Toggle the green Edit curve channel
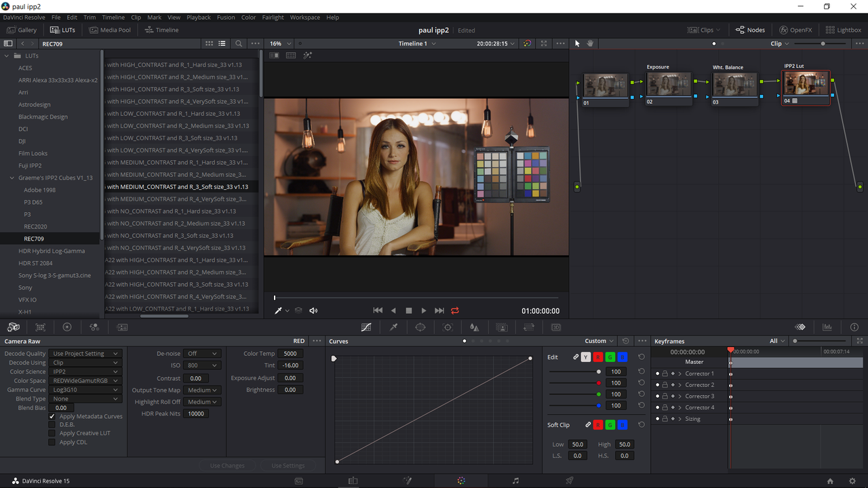The height and width of the screenshot is (488, 868). 610,357
